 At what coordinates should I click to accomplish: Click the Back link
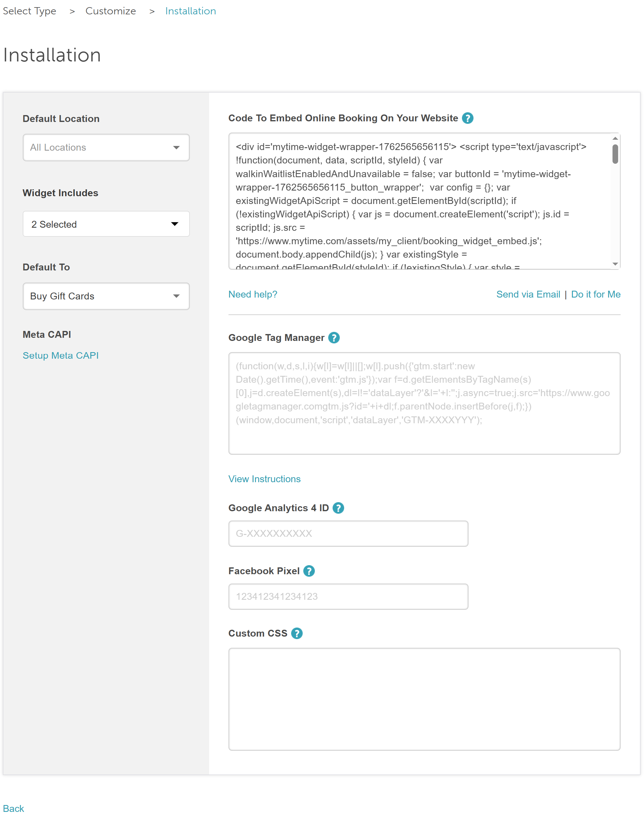pyautogui.click(x=14, y=808)
